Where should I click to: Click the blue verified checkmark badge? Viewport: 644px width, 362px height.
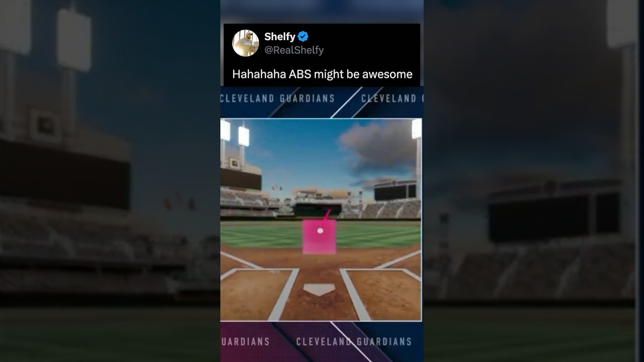pos(303,36)
